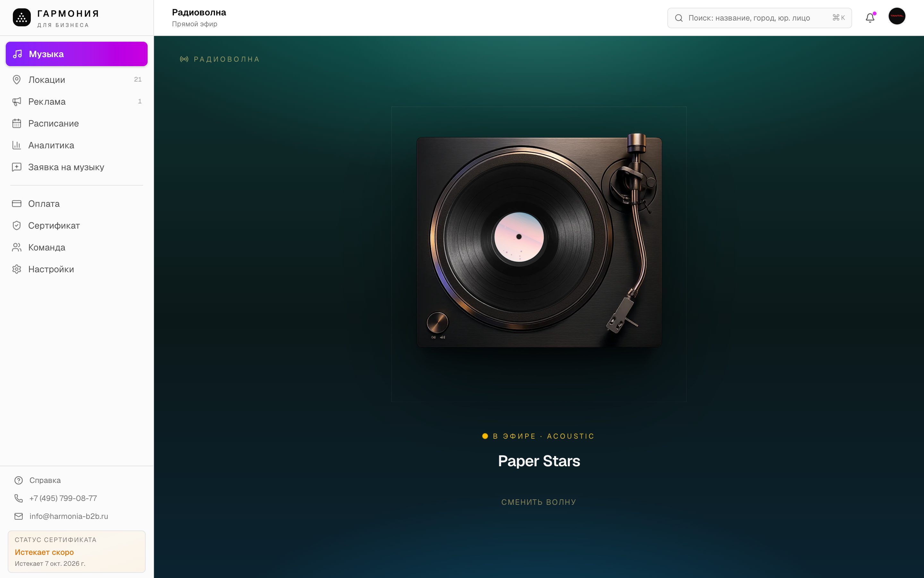Click the Гармония logo icon
The height and width of the screenshot is (578, 924).
22,18
